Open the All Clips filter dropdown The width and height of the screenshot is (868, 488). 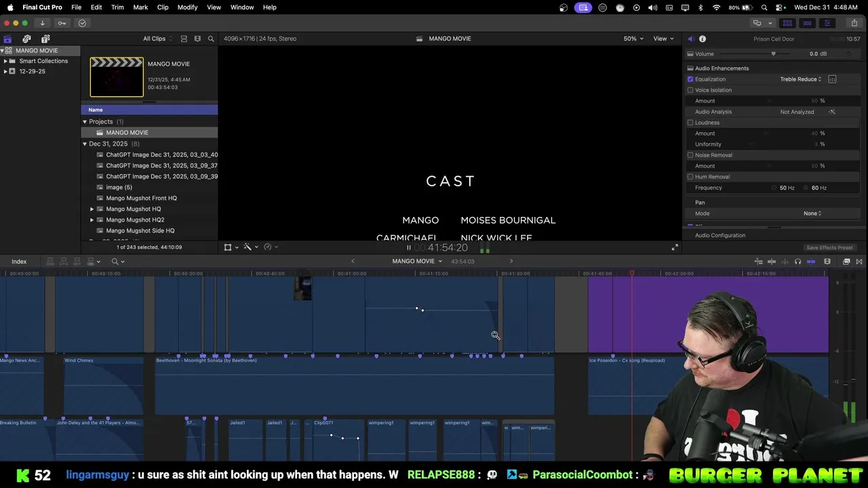(x=157, y=39)
